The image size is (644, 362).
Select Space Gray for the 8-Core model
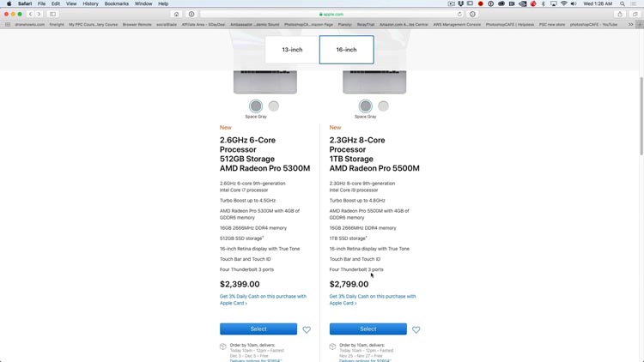click(x=365, y=106)
